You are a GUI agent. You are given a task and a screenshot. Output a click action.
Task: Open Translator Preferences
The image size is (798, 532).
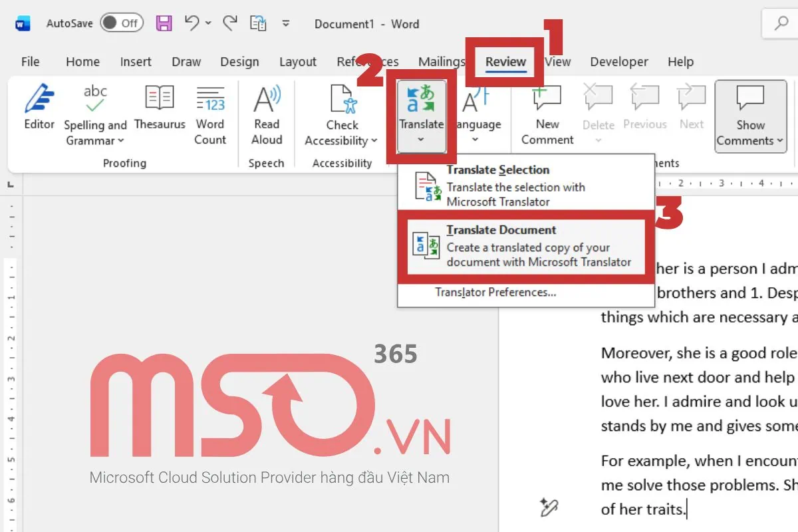(495, 293)
